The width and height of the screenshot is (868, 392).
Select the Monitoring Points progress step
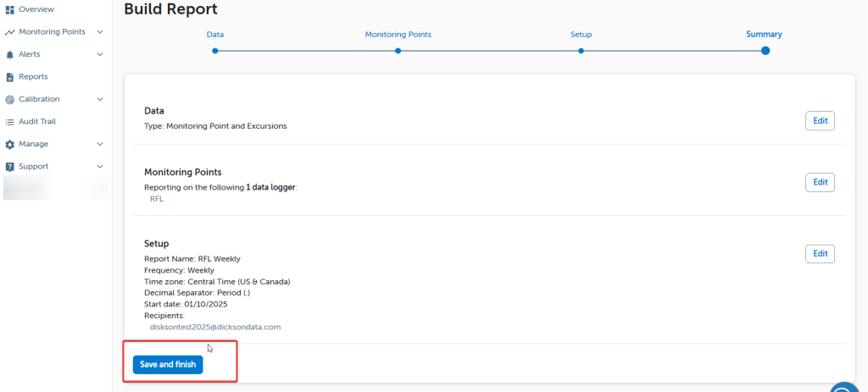pos(398,51)
